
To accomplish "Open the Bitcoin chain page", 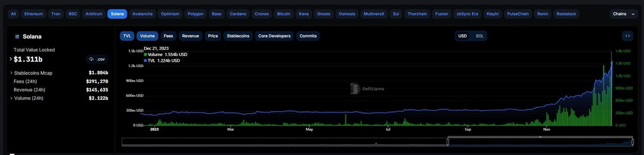I will tap(284, 14).
